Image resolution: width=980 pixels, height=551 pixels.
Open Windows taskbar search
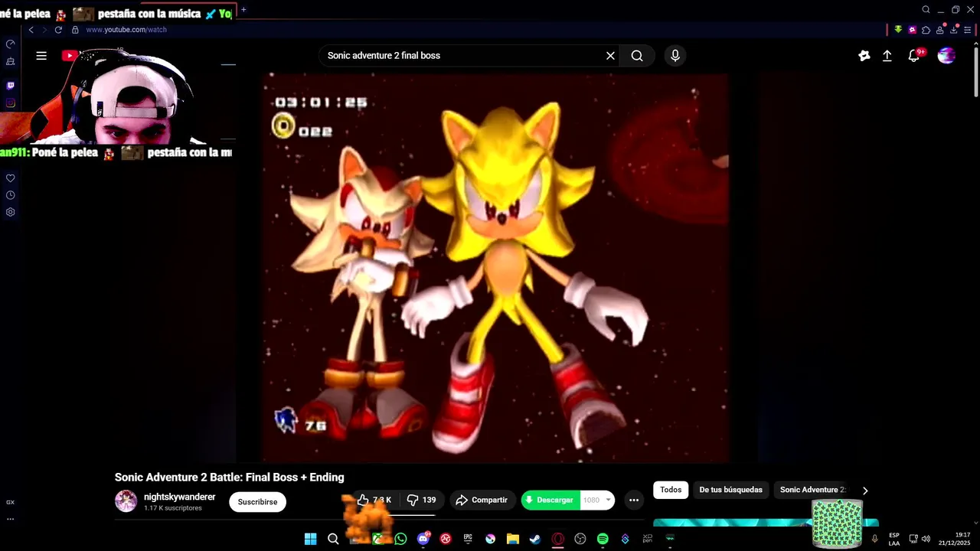click(333, 539)
